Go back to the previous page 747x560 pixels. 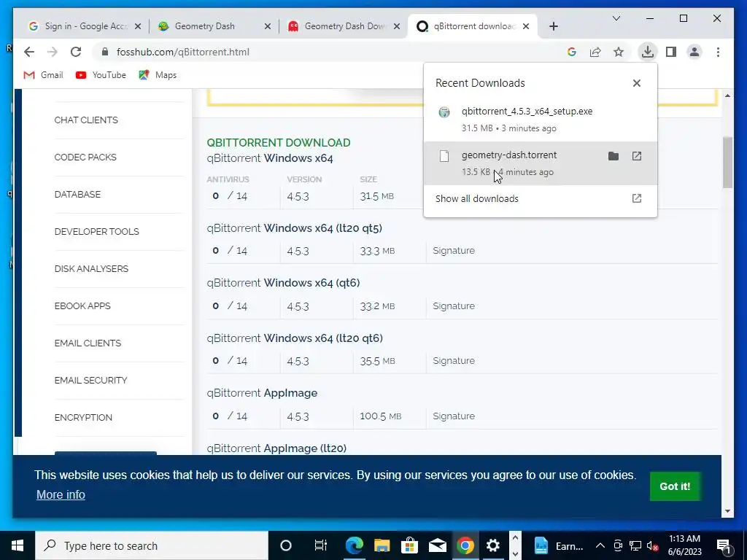coord(29,52)
